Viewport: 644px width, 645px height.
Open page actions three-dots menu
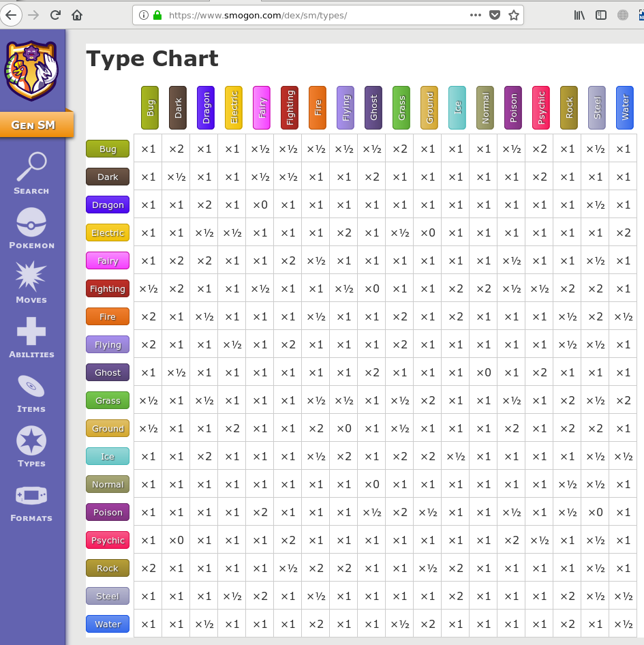click(476, 15)
